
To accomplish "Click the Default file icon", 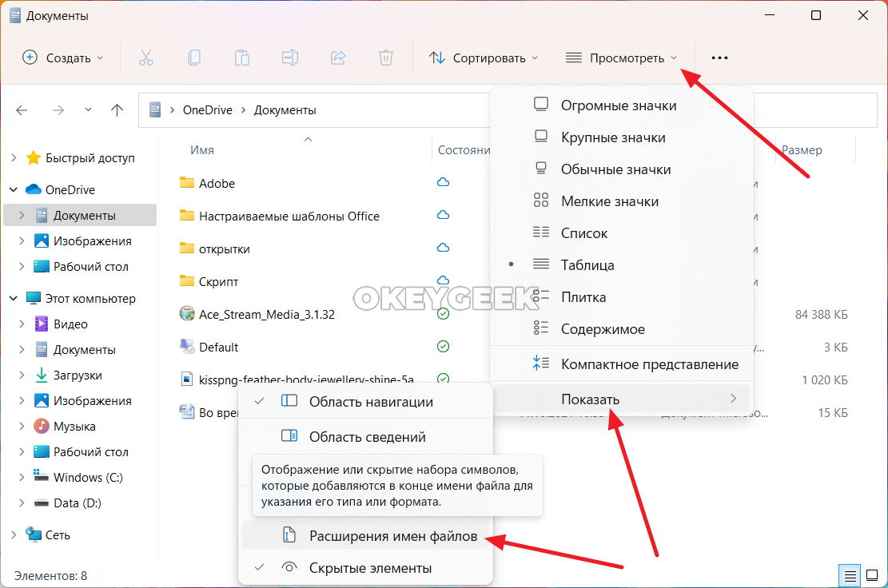I will [187, 347].
